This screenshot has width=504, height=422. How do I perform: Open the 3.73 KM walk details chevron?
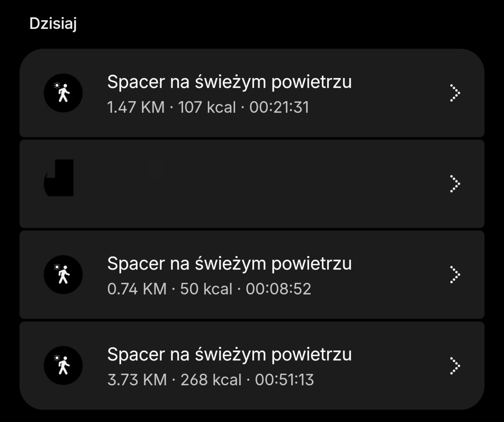click(x=454, y=365)
